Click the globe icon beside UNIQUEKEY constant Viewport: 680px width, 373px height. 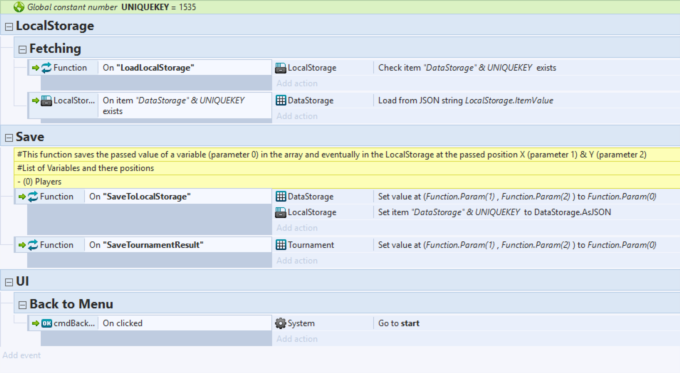click(x=19, y=7)
